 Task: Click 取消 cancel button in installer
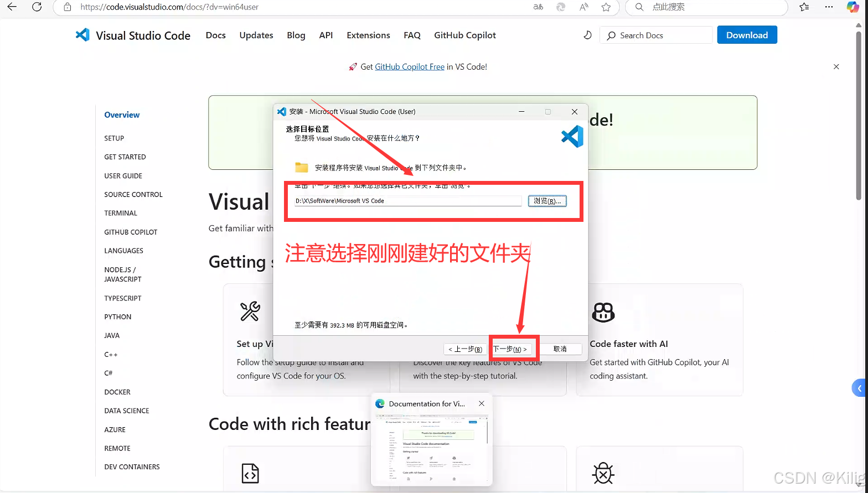click(560, 349)
